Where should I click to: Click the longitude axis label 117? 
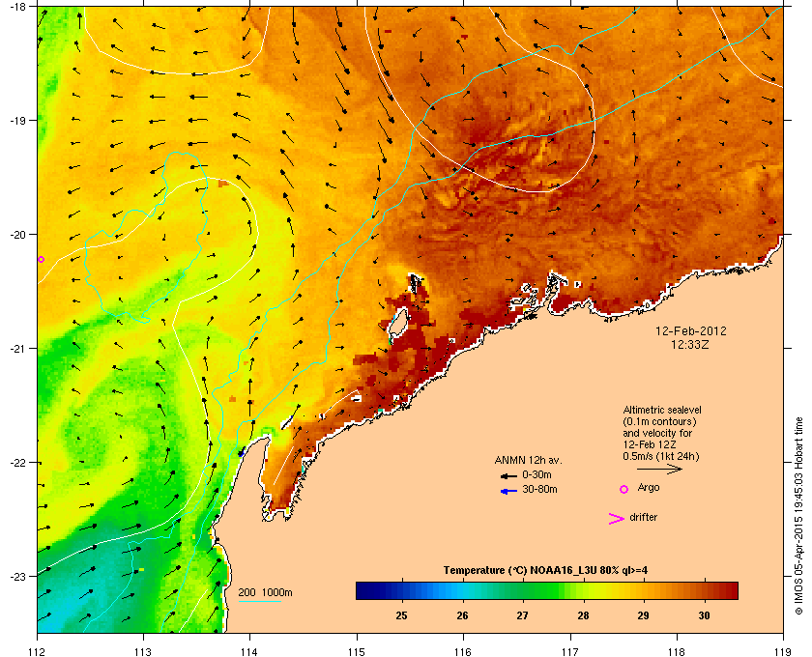(570, 651)
